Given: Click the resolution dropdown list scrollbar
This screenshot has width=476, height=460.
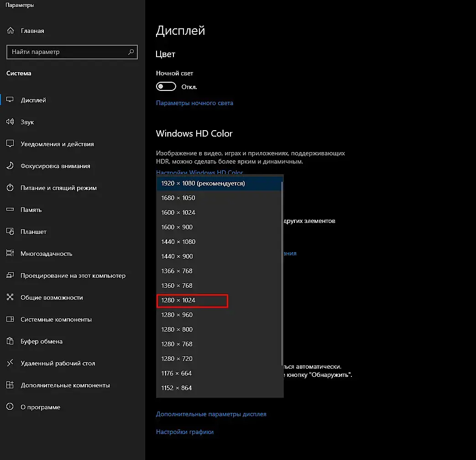Looking at the screenshot, I should (282, 274).
